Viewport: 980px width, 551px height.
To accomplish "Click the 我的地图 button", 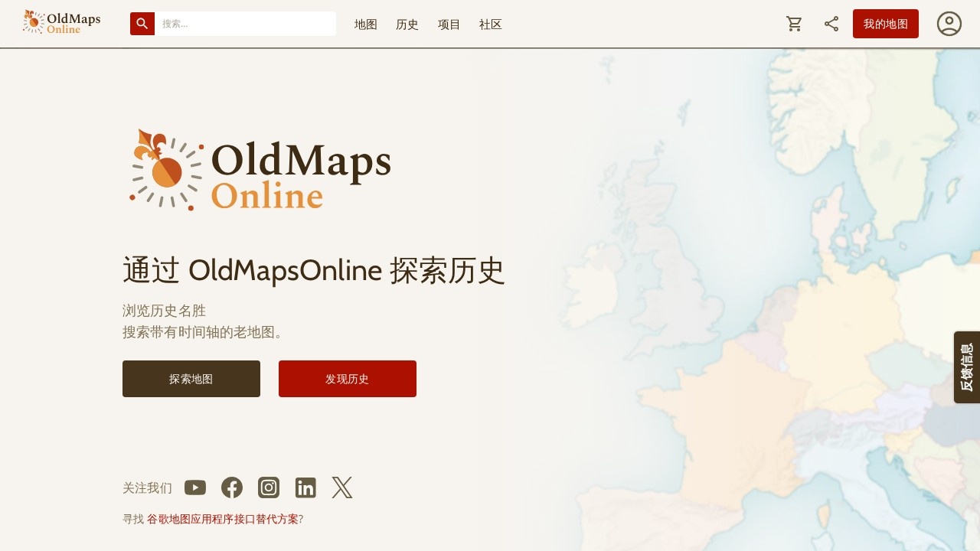I will (x=885, y=24).
